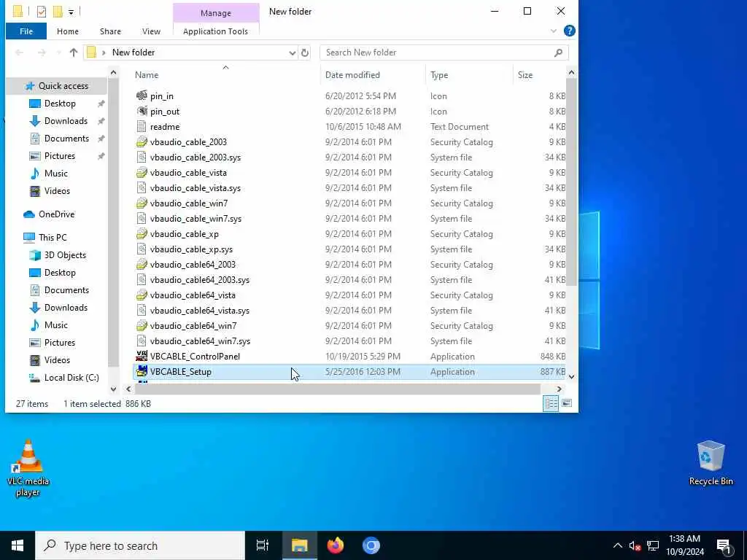This screenshot has height=560, width=747.
Task: Click the Forward navigation arrow
Action: coord(42,52)
